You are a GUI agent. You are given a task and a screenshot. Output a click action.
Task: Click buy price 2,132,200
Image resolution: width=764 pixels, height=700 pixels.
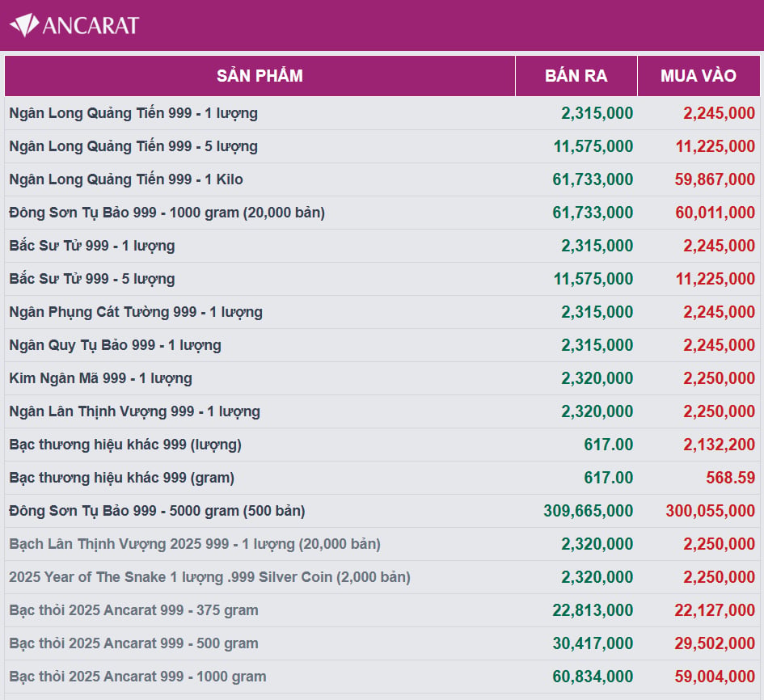720,445
